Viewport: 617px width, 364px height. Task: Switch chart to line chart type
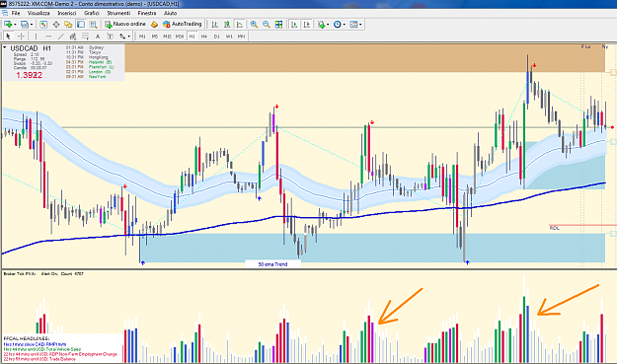[240, 25]
